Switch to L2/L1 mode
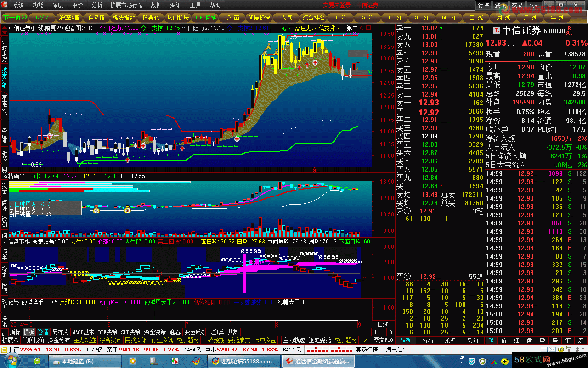This screenshot has height=368, width=588. click(43, 17)
